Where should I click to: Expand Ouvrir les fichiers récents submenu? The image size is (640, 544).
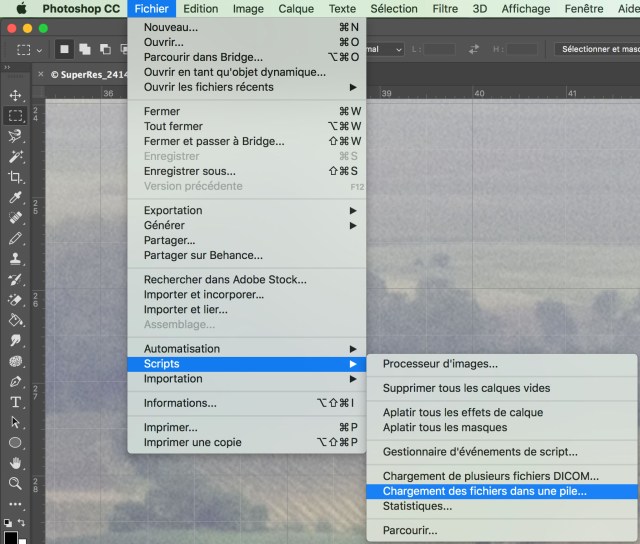pos(247,87)
